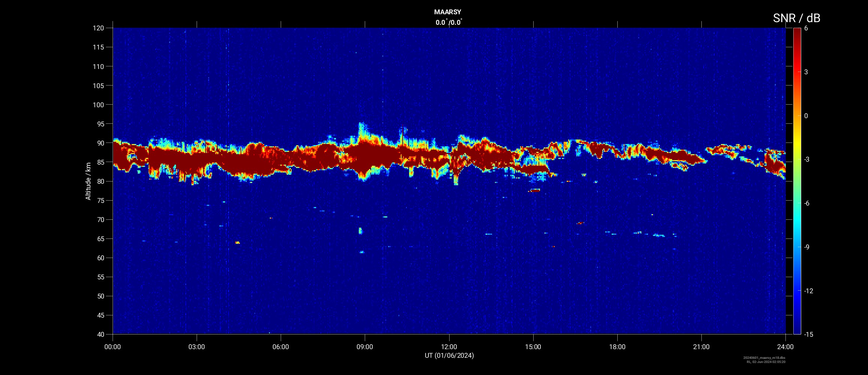
Task: Click the "SNR / dB" colorbar heading
Action: click(796, 18)
